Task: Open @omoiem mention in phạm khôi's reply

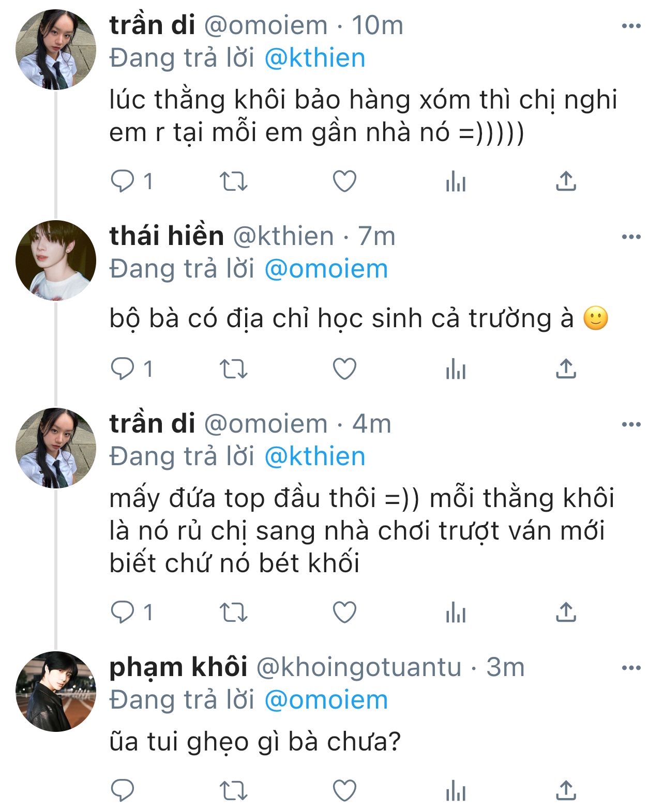Action: point(326,700)
